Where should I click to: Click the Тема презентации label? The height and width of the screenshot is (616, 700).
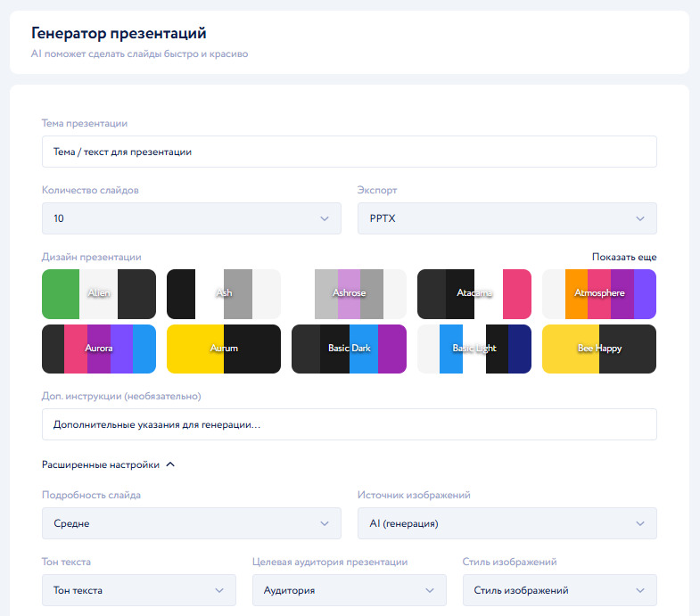coord(85,123)
